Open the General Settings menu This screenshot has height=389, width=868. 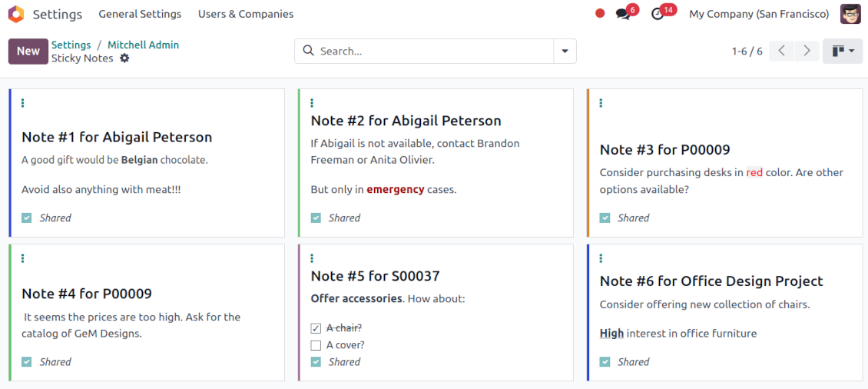[x=140, y=14]
